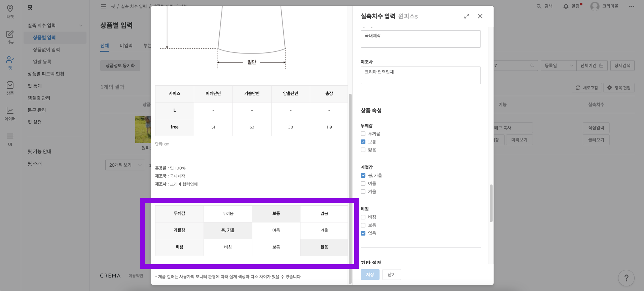Click the 새로고침 refresh button
The height and width of the screenshot is (291, 644).
click(x=587, y=88)
